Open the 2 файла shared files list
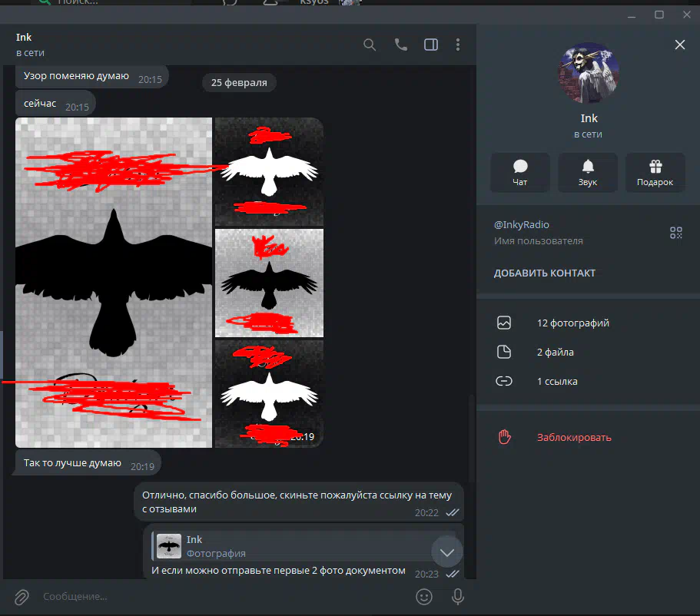700x616 pixels. pyautogui.click(x=555, y=353)
